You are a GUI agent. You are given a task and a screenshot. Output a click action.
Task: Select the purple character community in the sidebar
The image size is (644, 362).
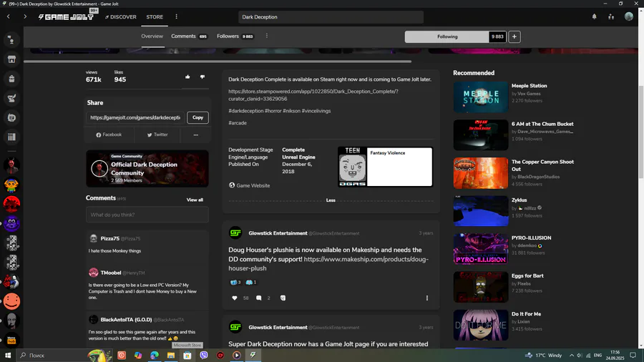point(11,224)
